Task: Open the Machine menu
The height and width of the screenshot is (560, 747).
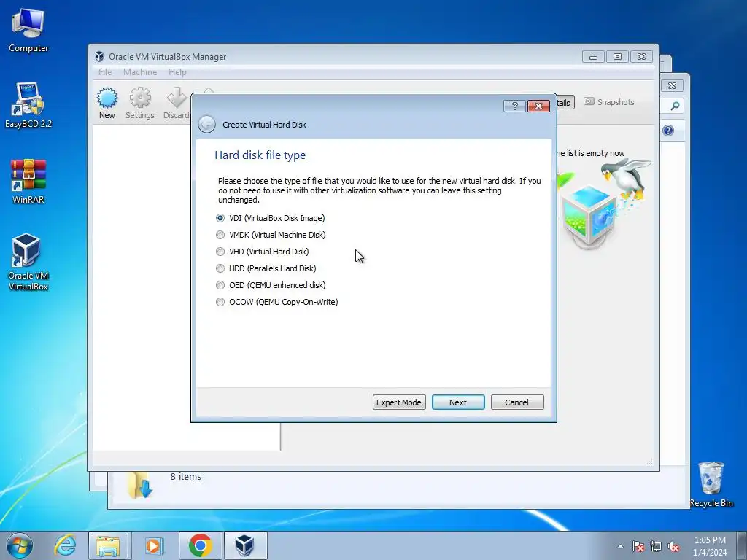Action: tap(140, 72)
